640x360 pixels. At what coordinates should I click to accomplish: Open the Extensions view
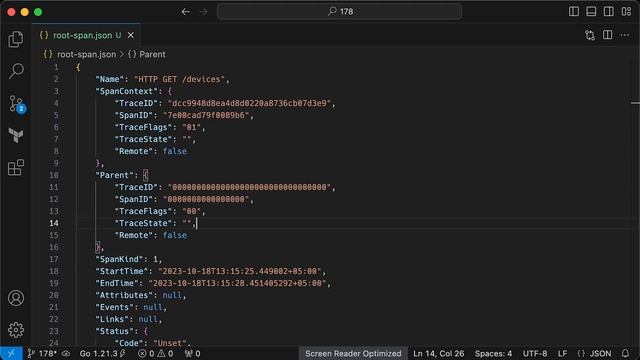16,167
